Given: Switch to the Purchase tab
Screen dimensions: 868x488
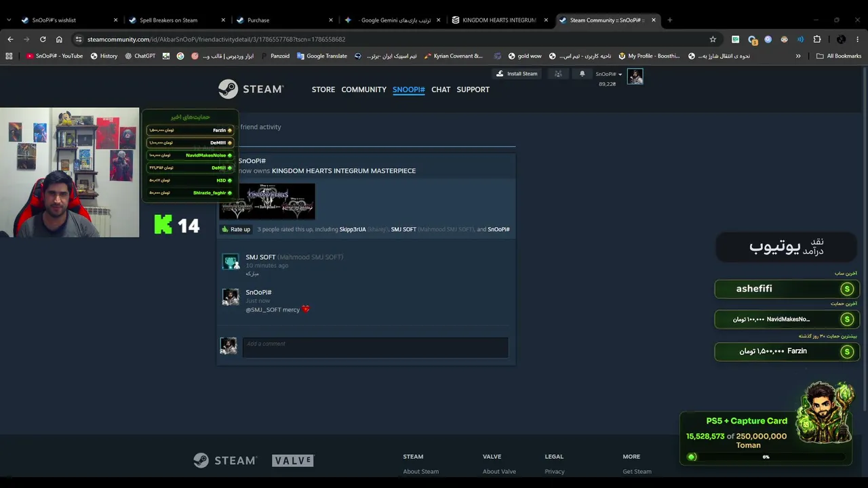Looking at the screenshot, I should click(283, 20).
